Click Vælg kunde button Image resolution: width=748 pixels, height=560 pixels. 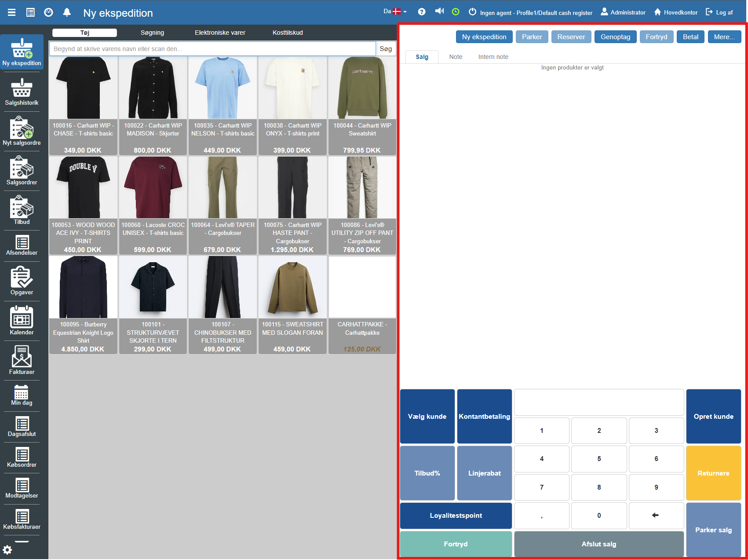(427, 416)
